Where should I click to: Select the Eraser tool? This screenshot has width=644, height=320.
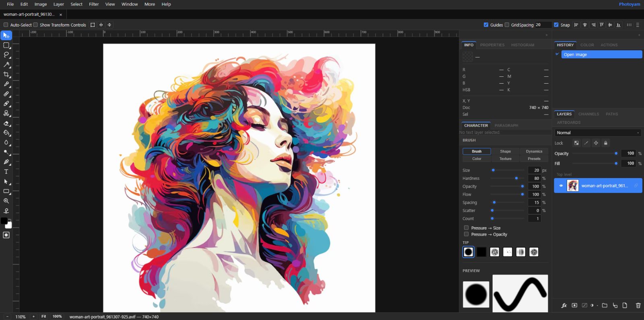[x=6, y=123]
